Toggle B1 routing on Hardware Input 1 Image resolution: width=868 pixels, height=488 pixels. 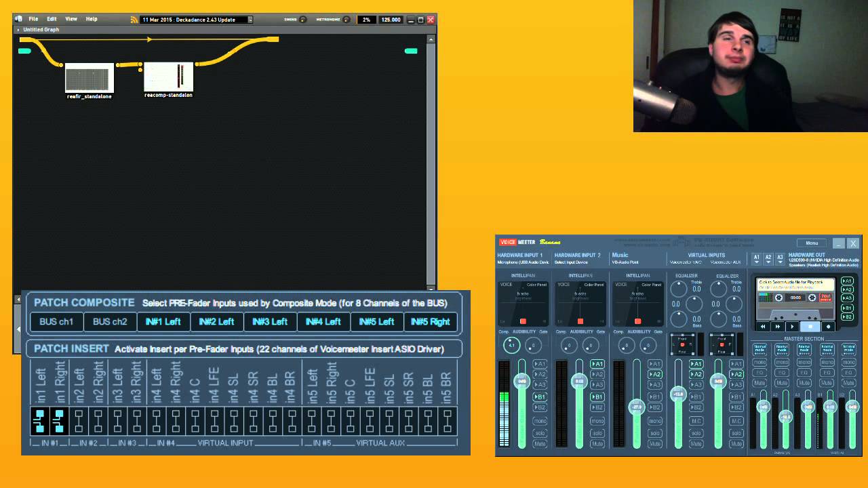(540, 396)
